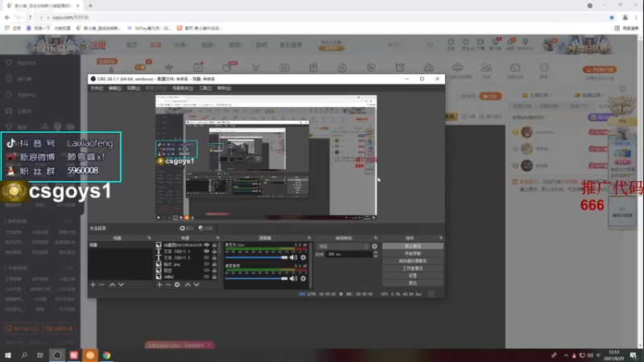Open microphone audio settings gear
The width and height of the screenshot is (644, 362).
(x=303, y=257)
